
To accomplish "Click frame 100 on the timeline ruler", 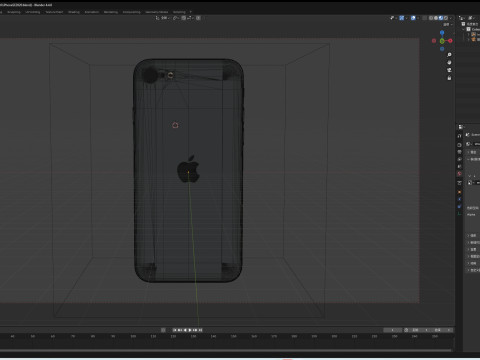I will point(133,336).
